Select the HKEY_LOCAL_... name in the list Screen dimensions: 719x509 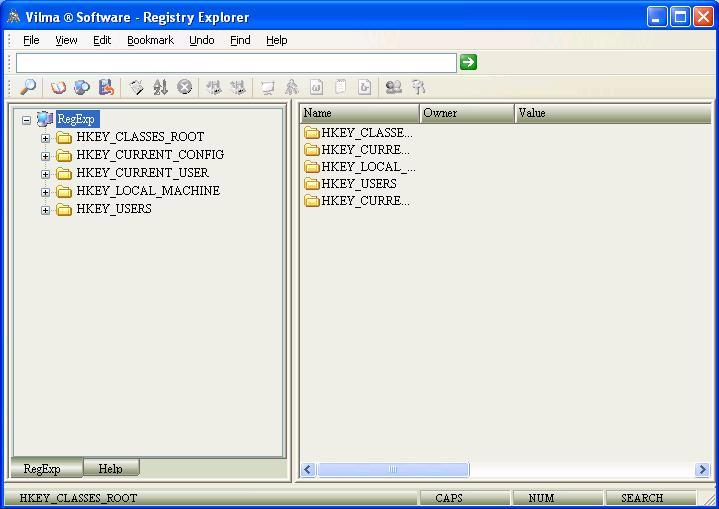[x=368, y=167]
